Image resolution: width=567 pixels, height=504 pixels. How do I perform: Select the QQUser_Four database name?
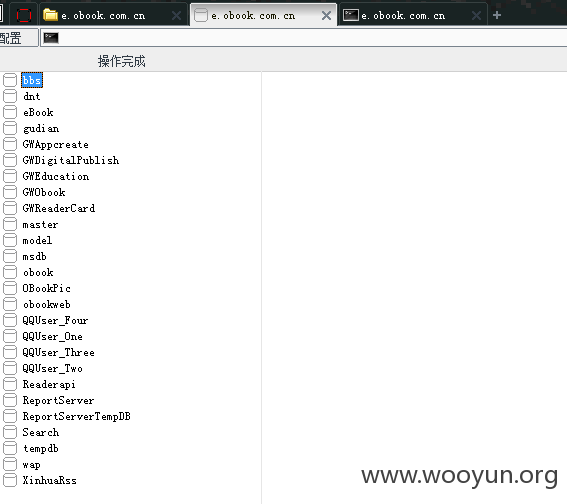pos(55,320)
